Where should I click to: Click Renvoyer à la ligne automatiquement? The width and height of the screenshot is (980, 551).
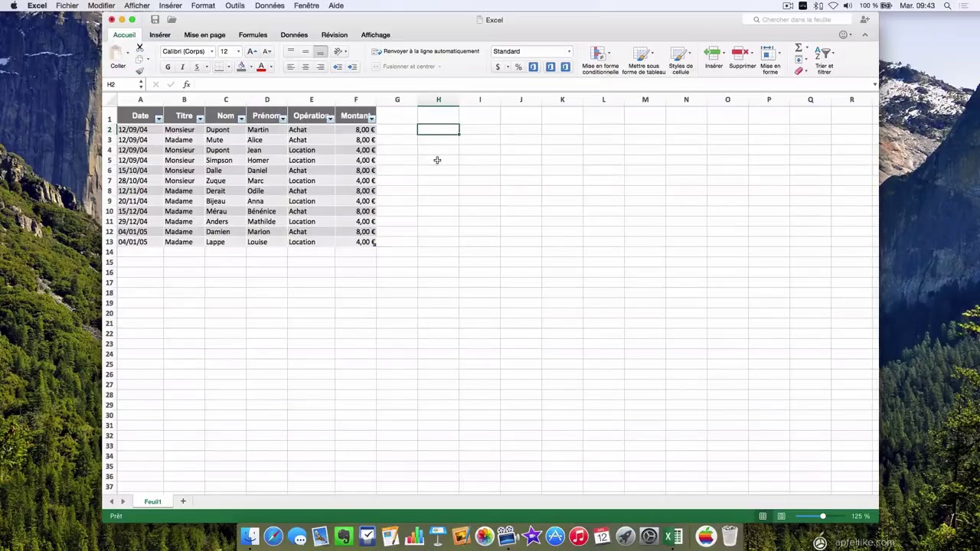coord(426,51)
